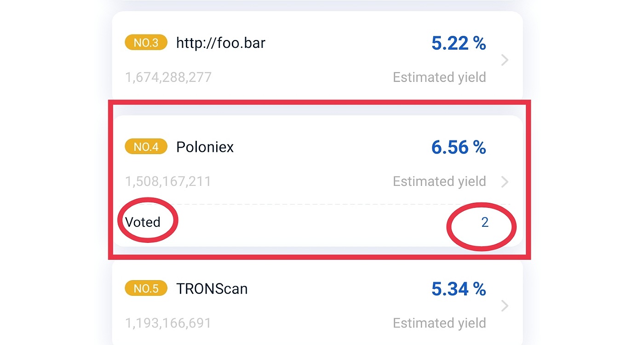
Task: Expand http://foo.bar details via chevron
Action: pyautogui.click(x=505, y=60)
